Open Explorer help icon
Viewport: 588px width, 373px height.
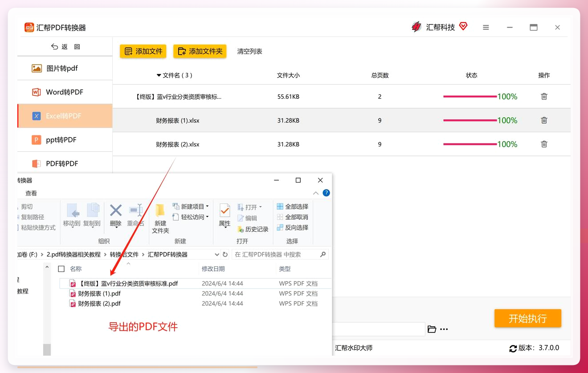pyautogui.click(x=326, y=193)
